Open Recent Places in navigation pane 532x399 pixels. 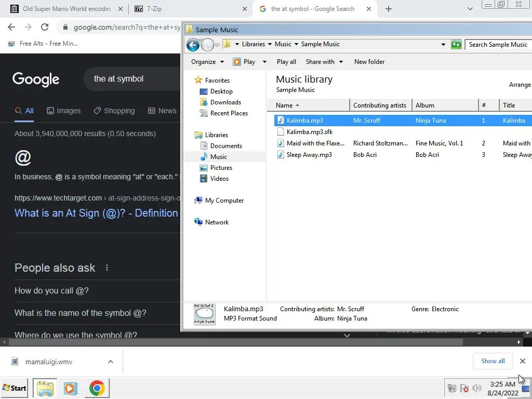click(x=229, y=113)
